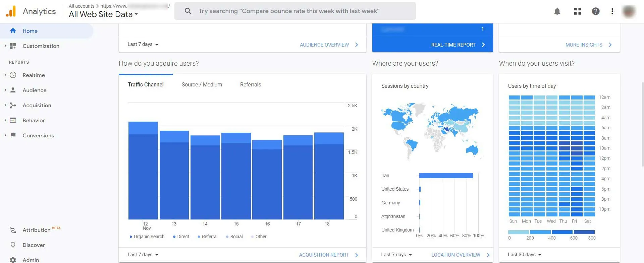This screenshot has height=263, width=644.
Task: Click the Organic Search legend dot
Action: coord(131,237)
